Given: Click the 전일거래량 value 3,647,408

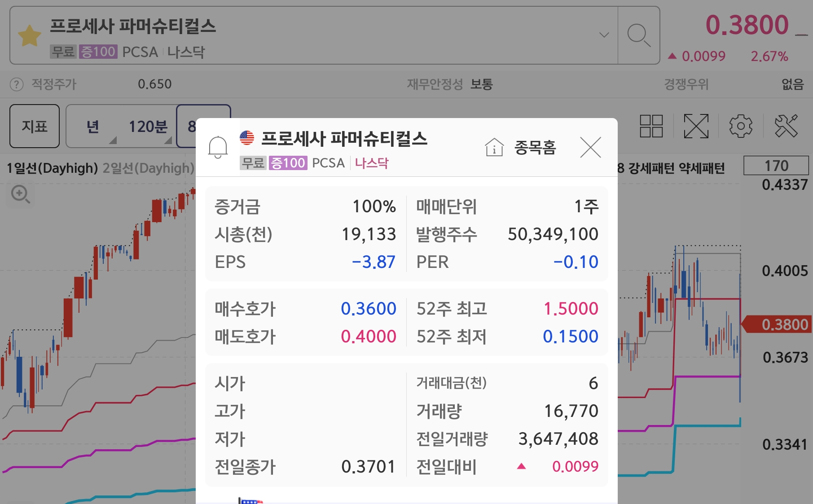Looking at the screenshot, I should 558,439.
